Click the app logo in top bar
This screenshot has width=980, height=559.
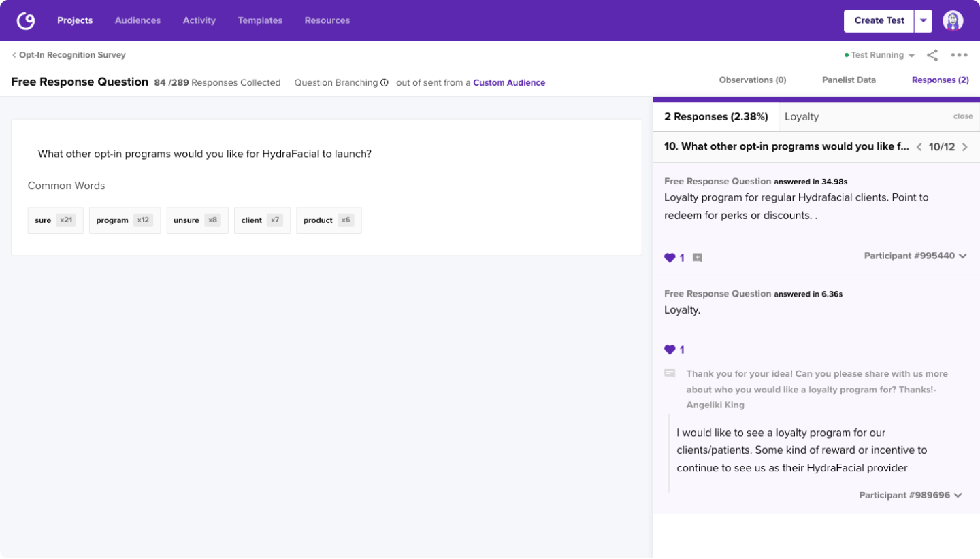[x=26, y=20]
